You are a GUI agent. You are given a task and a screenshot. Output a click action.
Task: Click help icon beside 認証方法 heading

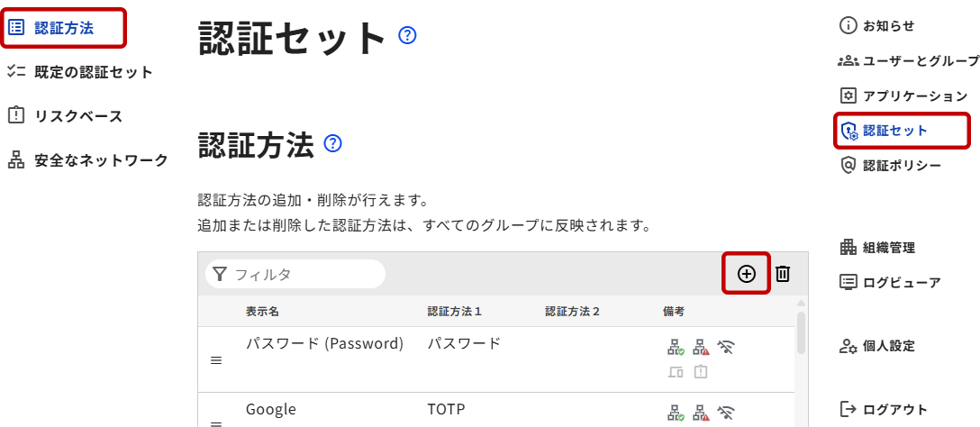(332, 143)
